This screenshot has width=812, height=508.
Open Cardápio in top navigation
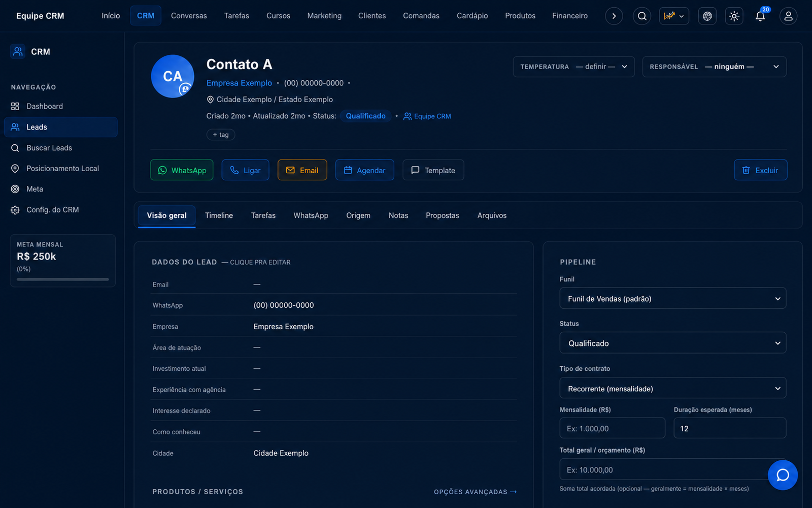tap(472, 16)
